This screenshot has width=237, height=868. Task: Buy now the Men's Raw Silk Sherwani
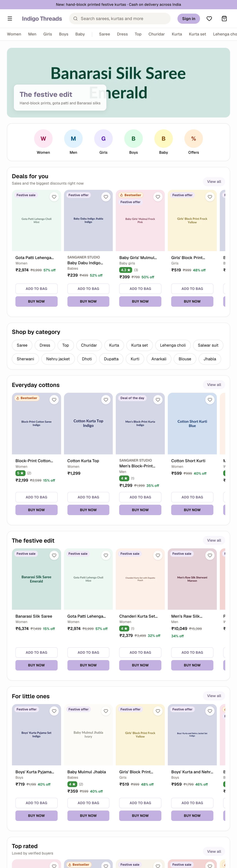pyautogui.click(x=192, y=665)
